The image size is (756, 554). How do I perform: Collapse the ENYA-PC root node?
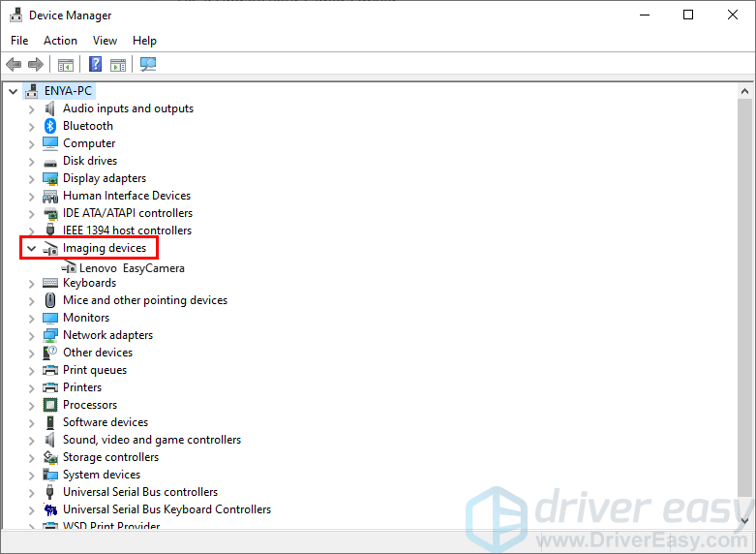(x=13, y=91)
